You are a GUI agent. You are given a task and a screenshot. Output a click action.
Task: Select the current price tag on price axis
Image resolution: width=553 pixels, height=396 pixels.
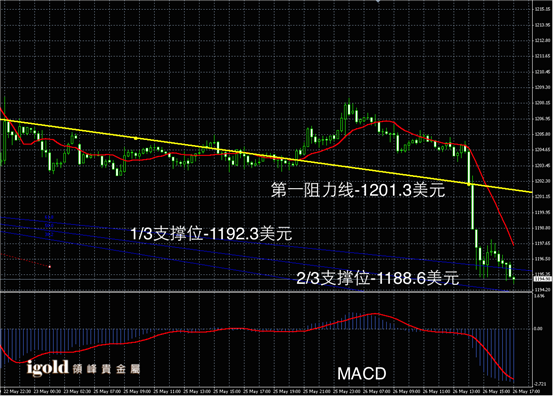click(x=542, y=279)
